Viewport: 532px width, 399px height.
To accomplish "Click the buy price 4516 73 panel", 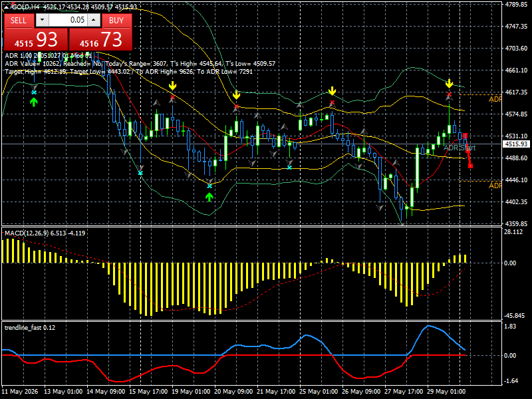I will point(100,39).
